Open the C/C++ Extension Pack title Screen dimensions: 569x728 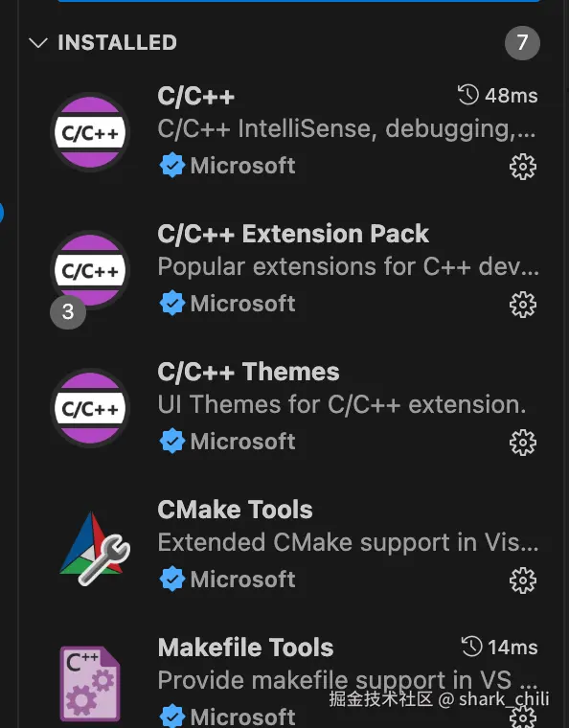coord(293,234)
